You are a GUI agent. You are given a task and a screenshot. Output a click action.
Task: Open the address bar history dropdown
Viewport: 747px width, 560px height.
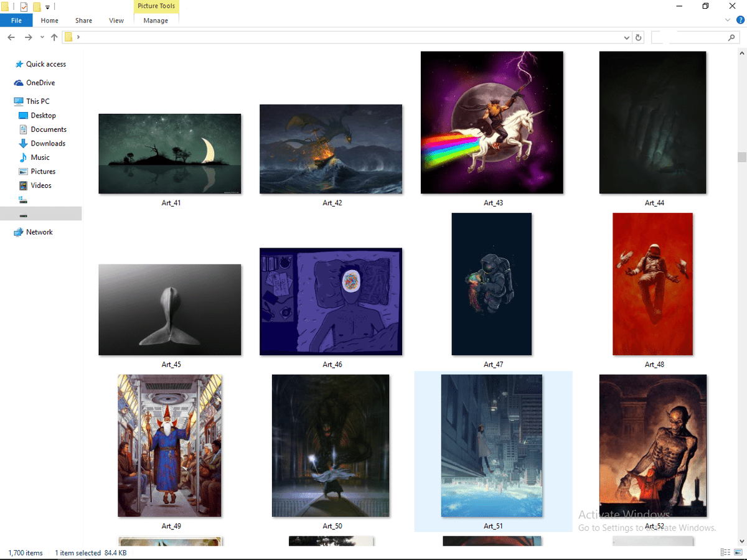(x=627, y=37)
